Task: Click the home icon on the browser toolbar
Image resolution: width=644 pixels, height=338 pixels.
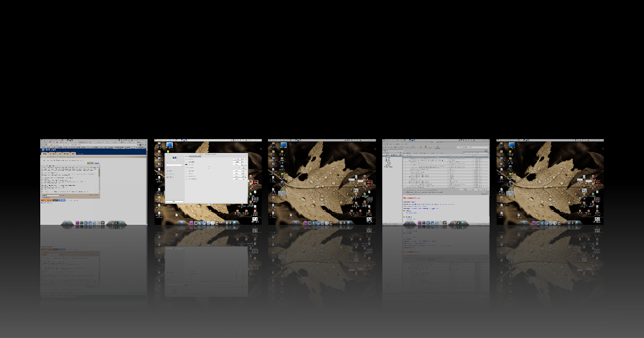Action: [x=146, y=145]
